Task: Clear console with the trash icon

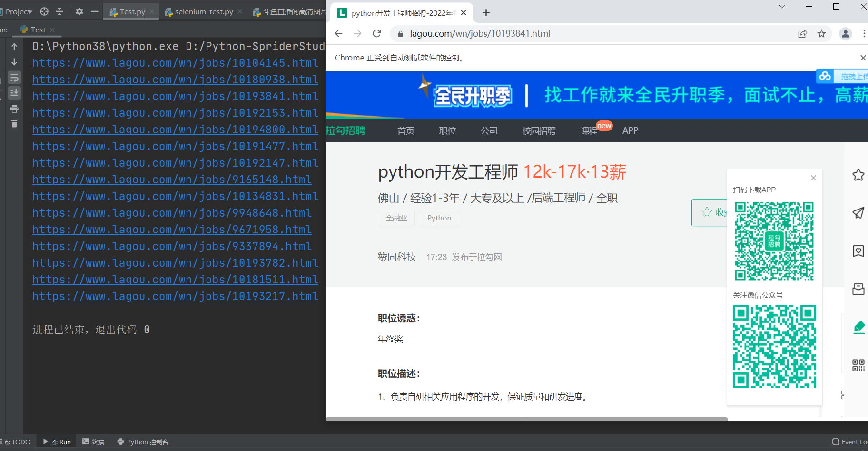Action: [14, 124]
